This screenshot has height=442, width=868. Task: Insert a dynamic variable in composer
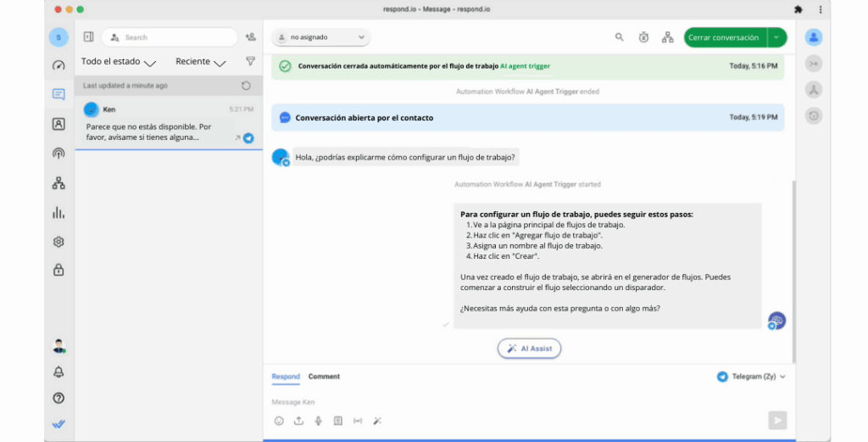click(x=358, y=421)
